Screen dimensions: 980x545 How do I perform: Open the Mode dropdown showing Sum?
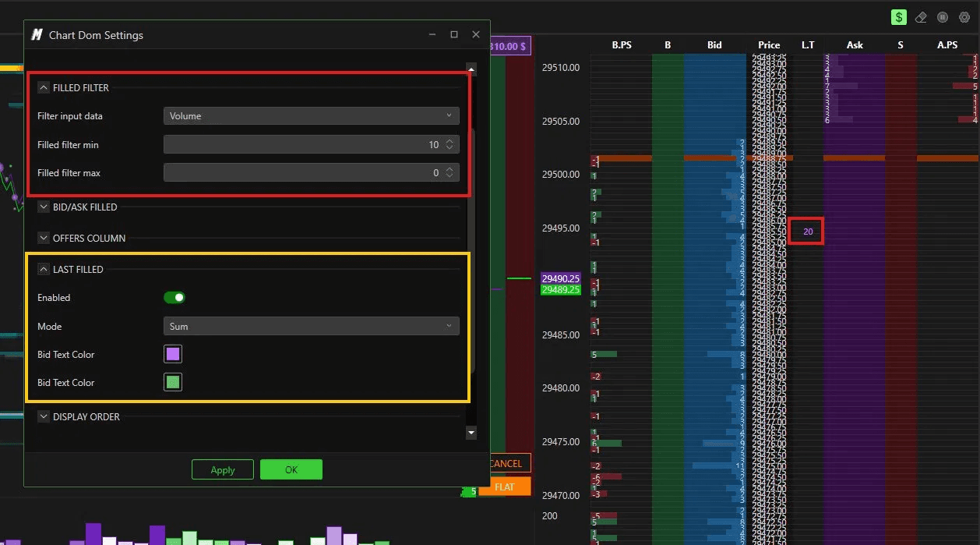click(311, 326)
